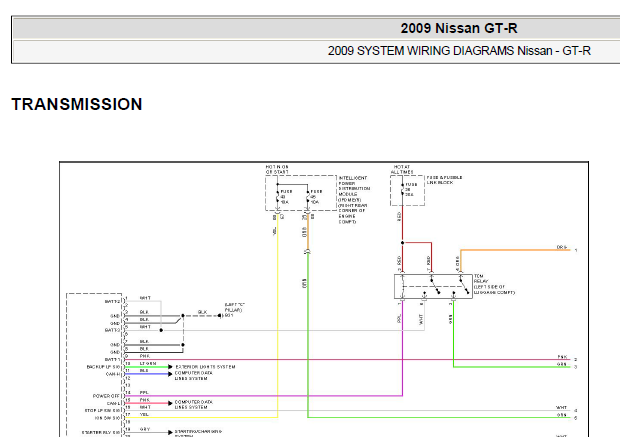Click the "CAN L" pin label

[113, 403]
